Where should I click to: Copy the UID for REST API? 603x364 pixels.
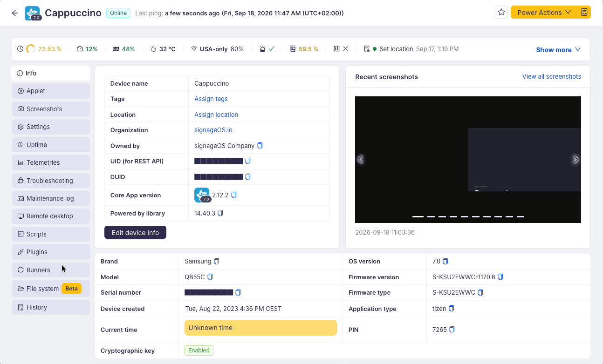coord(248,161)
